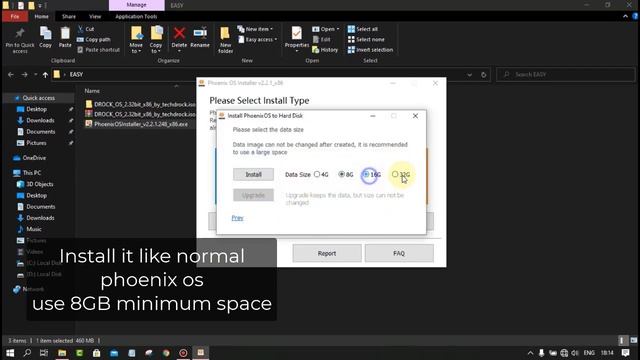Show hidden system tray icons

point(530,353)
